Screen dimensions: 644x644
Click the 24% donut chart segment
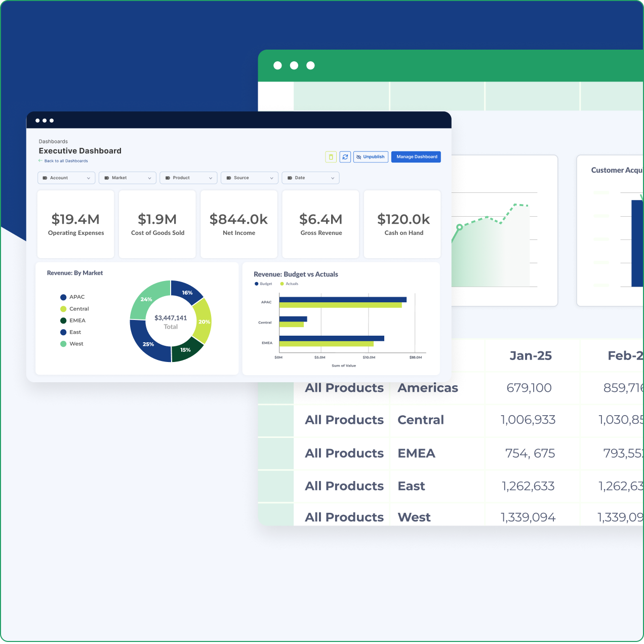[x=147, y=298]
